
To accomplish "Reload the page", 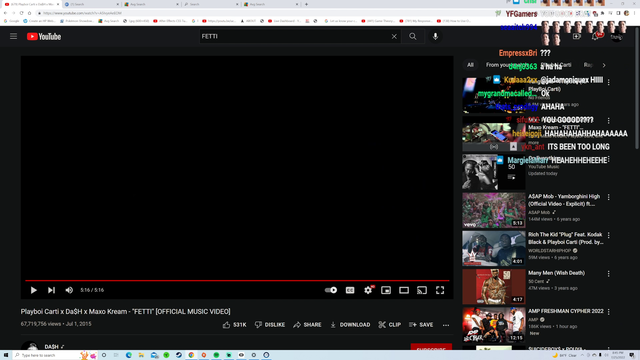I will pyautogui.click(x=21, y=13).
